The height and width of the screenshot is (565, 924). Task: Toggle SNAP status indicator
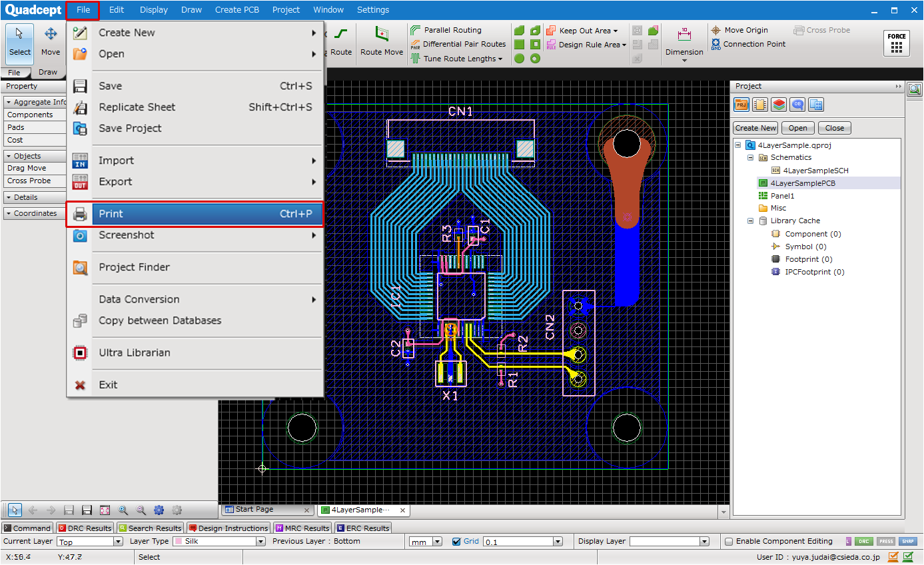tap(908, 542)
